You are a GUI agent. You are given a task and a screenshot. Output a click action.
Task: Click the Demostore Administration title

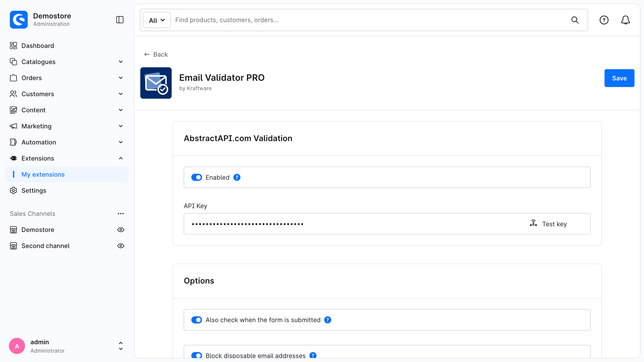pyautogui.click(x=52, y=20)
